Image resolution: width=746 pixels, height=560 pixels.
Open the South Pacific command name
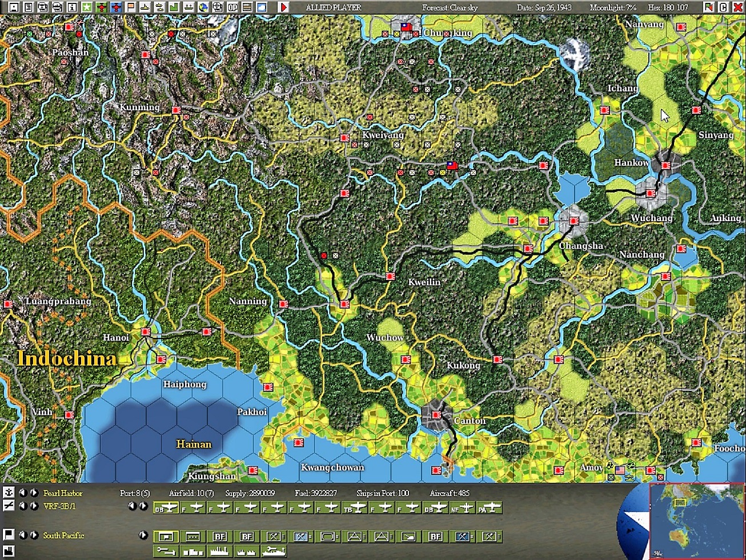pos(64,535)
